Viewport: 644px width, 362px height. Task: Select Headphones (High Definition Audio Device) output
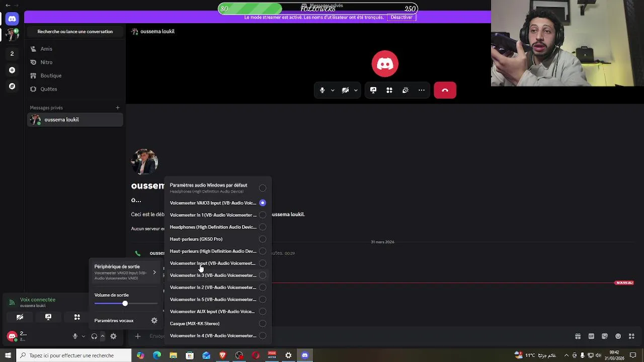[218, 227]
